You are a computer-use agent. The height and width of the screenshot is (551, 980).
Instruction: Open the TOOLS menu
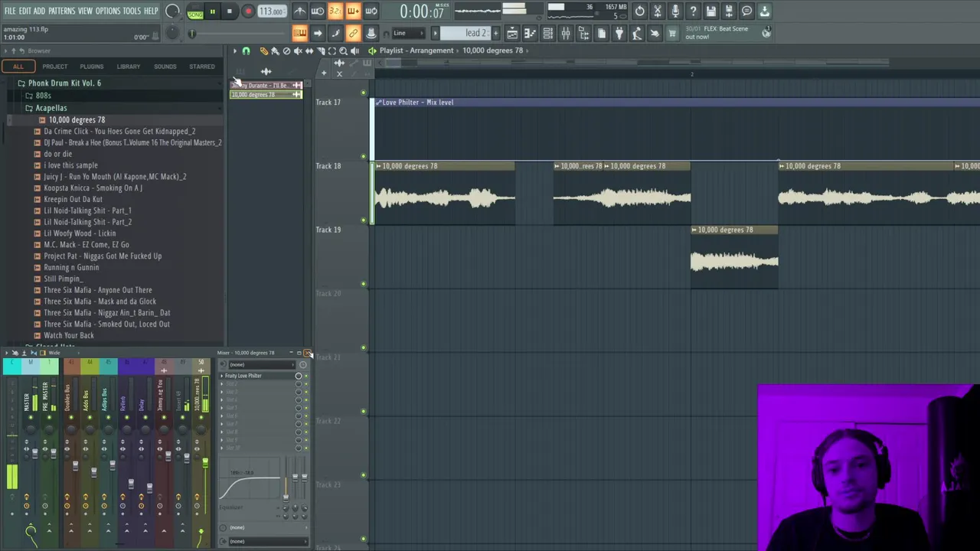click(x=132, y=11)
